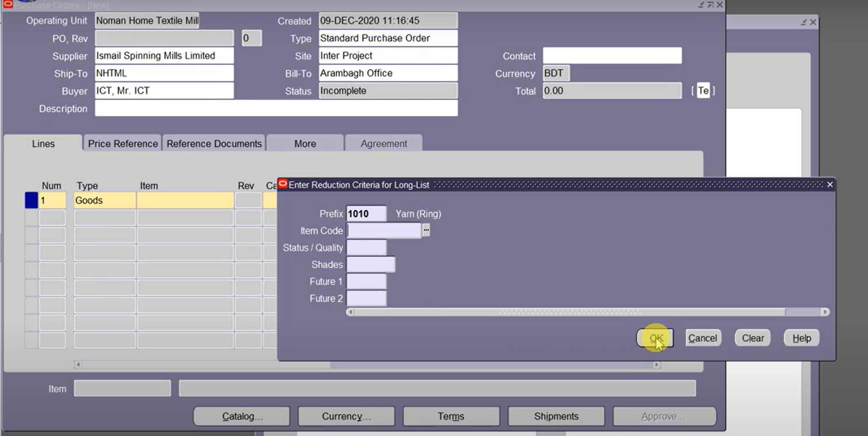Clear the reduction criteria fields

[752, 337]
